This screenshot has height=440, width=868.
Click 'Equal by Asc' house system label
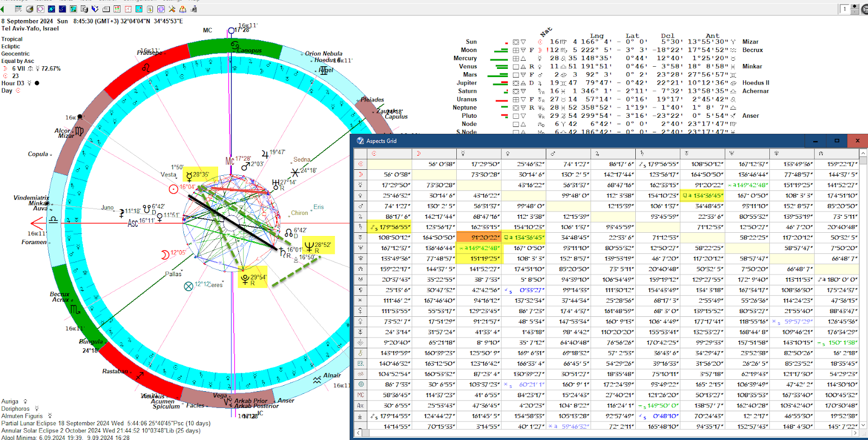click(x=17, y=61)
